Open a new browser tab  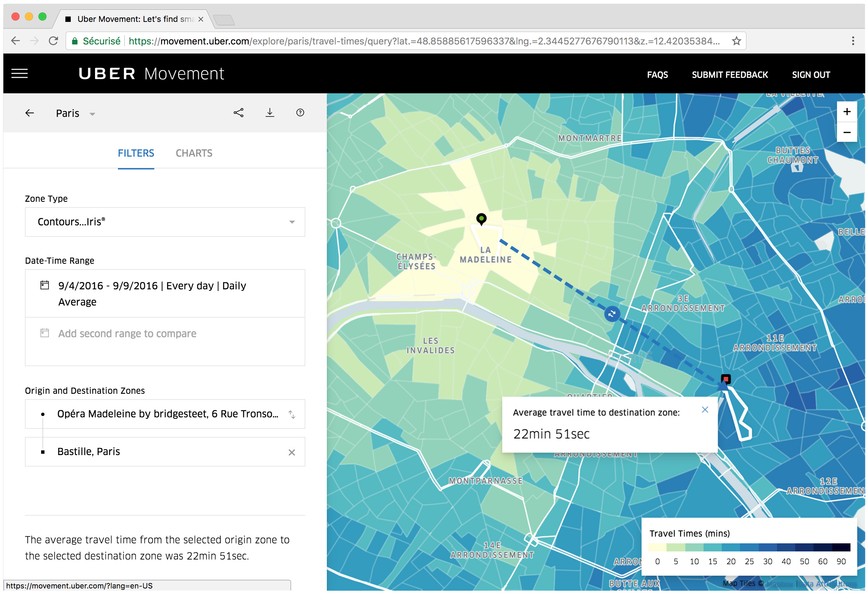(x=224, y=20)
